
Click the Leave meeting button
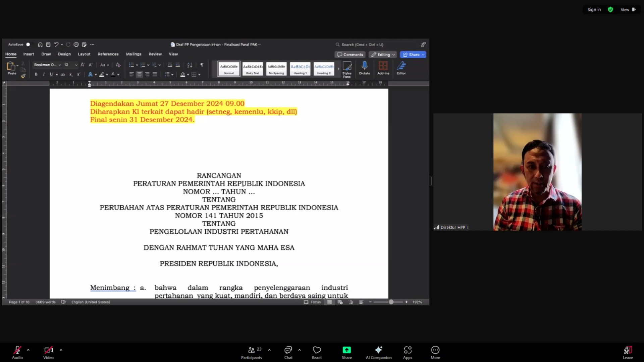628,353
